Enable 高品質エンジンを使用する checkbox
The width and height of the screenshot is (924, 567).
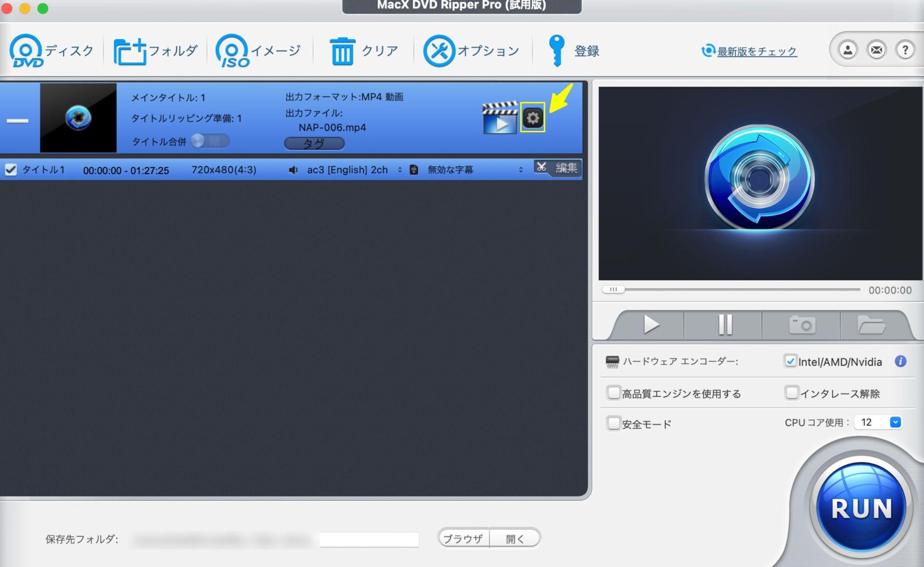(613, 393)
